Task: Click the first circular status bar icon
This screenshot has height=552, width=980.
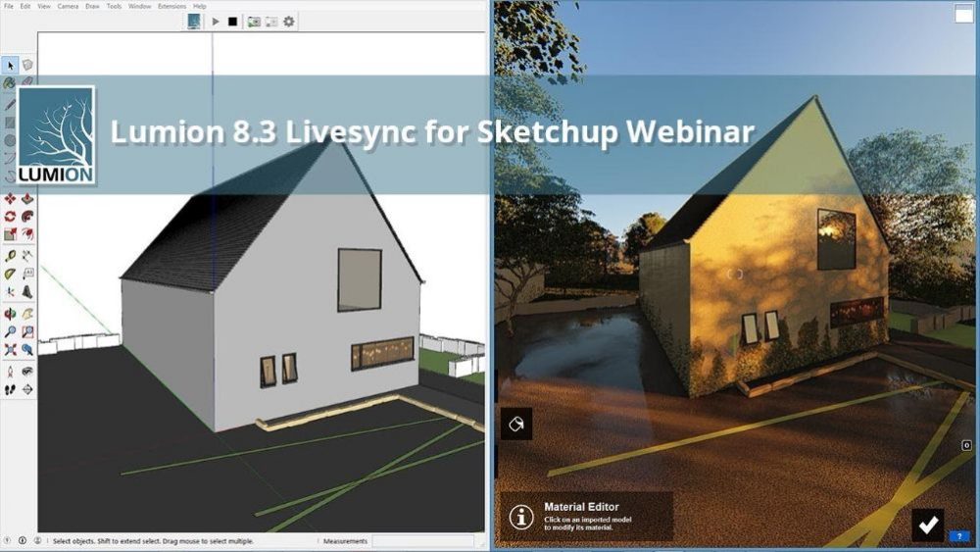Action: tap(8, 541)
